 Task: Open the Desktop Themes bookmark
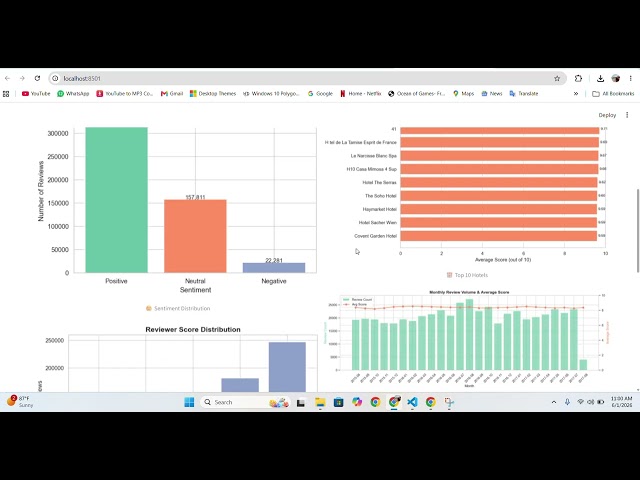(x=213, y=93)
